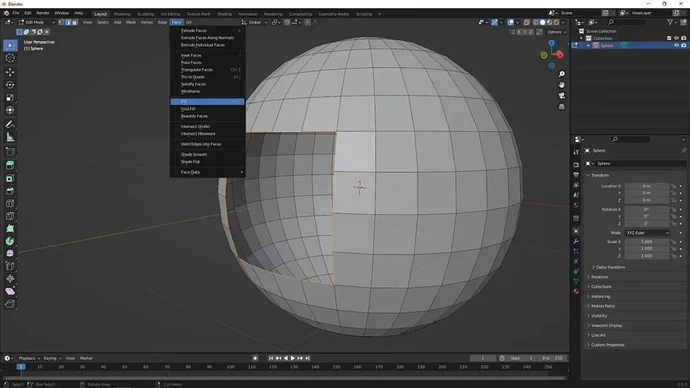
Task: Toggle show overlays button
Action: coord(510,22)
